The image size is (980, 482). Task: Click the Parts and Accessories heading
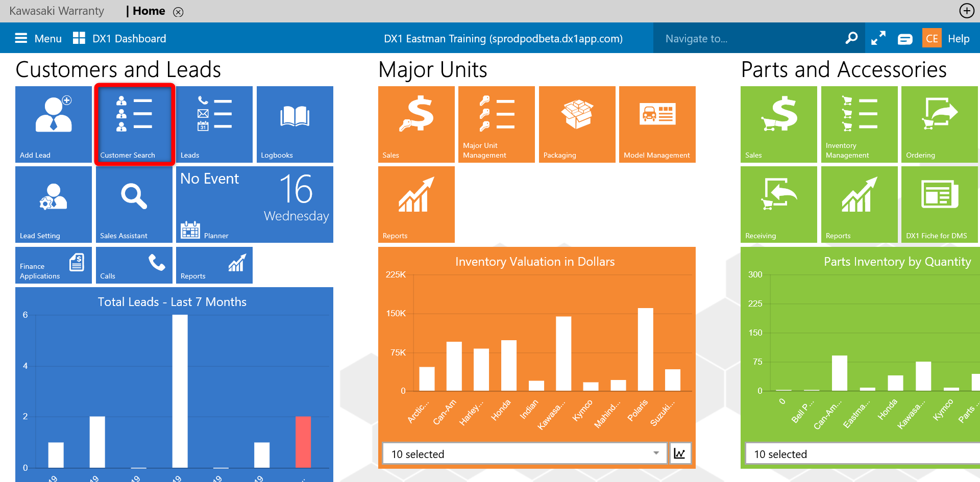point(844,69)
